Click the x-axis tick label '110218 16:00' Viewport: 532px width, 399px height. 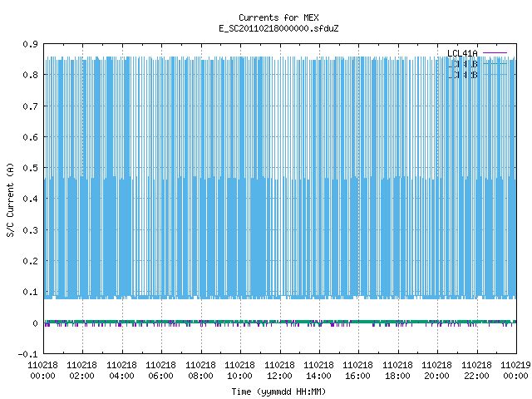click(x=357, y=371)
